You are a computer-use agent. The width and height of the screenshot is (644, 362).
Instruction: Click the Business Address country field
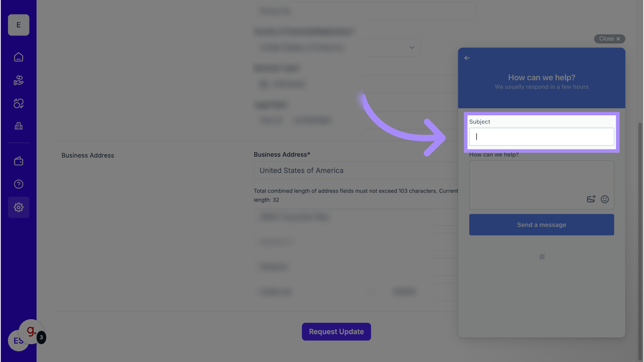coord(356,171)
